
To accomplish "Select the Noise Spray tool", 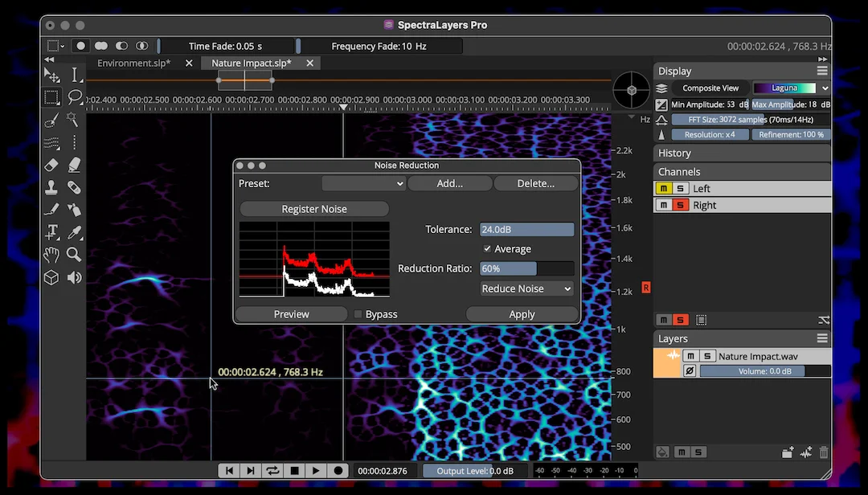I will [x=74, y=210].
